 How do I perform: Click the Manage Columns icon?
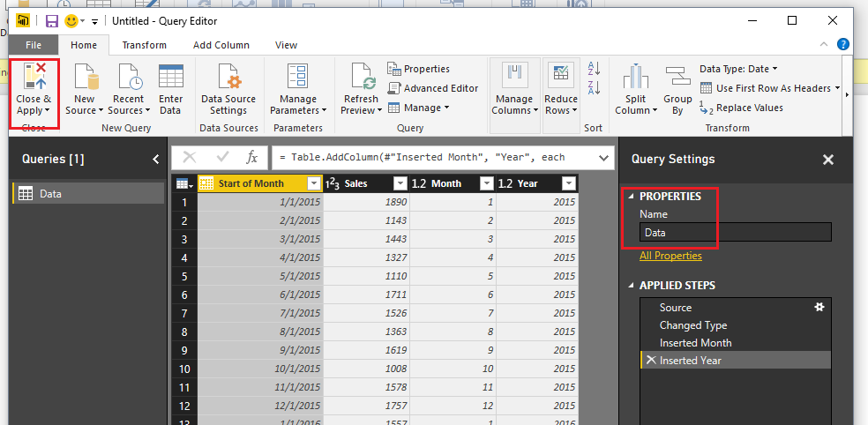coord(513,75)
